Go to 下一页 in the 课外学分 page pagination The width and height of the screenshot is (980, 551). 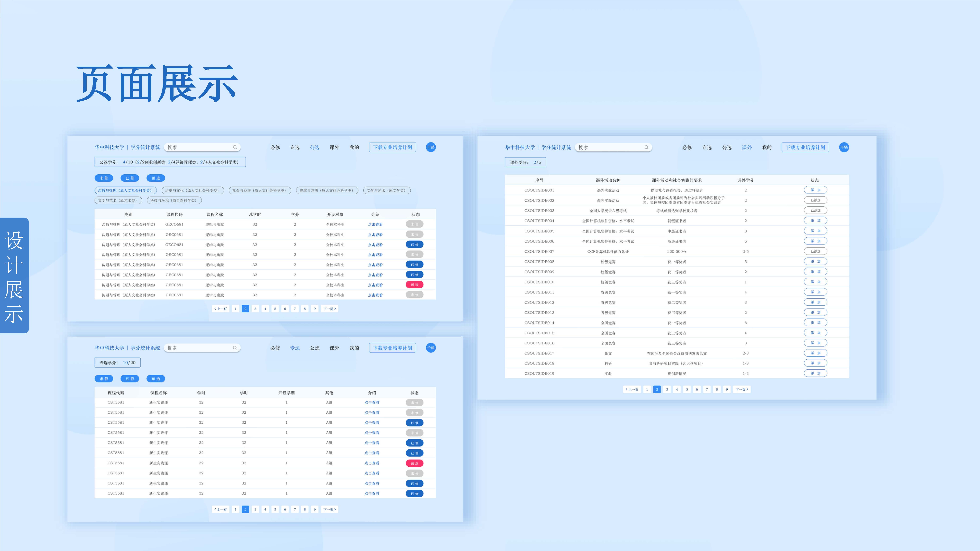[x=742, y=389]
